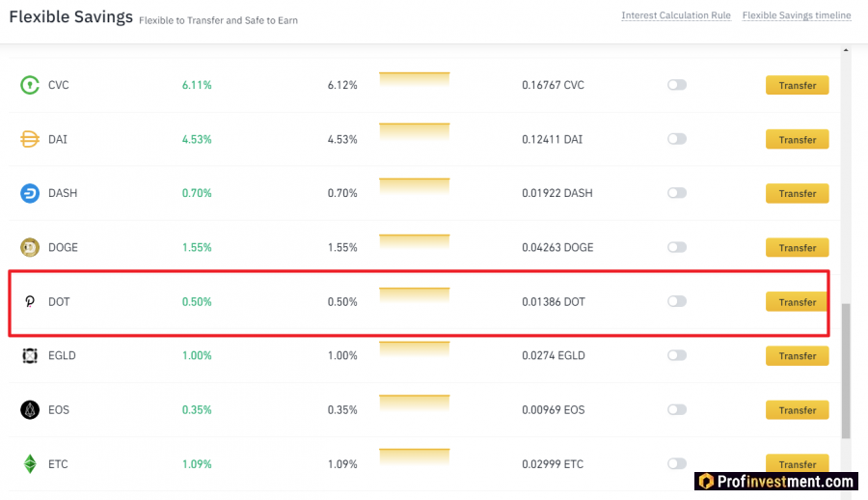Click the green 1.55% DOGE rate
The image size is (868, 500).
click(197, 247)
